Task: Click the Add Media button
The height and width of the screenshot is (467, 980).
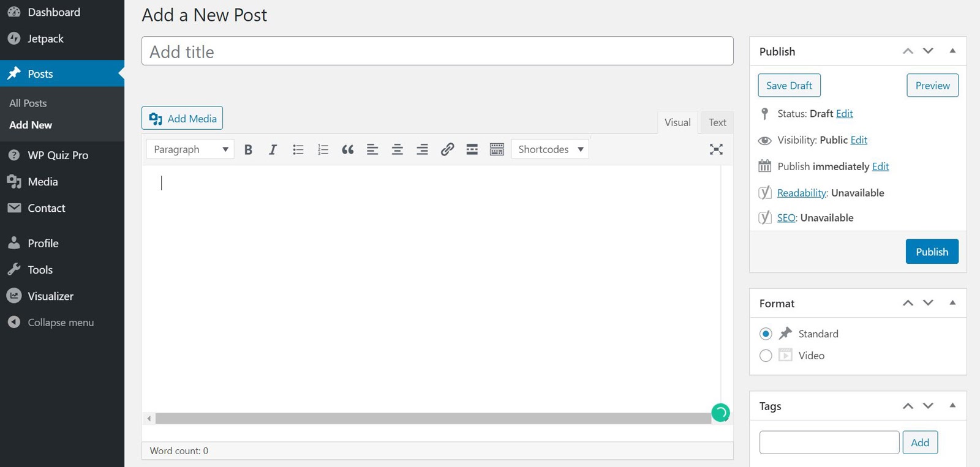Action: pos(183,118)
